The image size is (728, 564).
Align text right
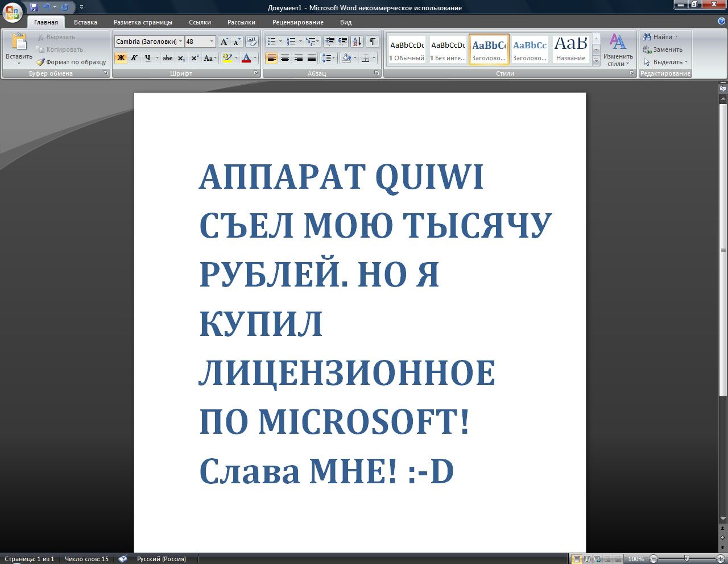click(x=298, y=58)
